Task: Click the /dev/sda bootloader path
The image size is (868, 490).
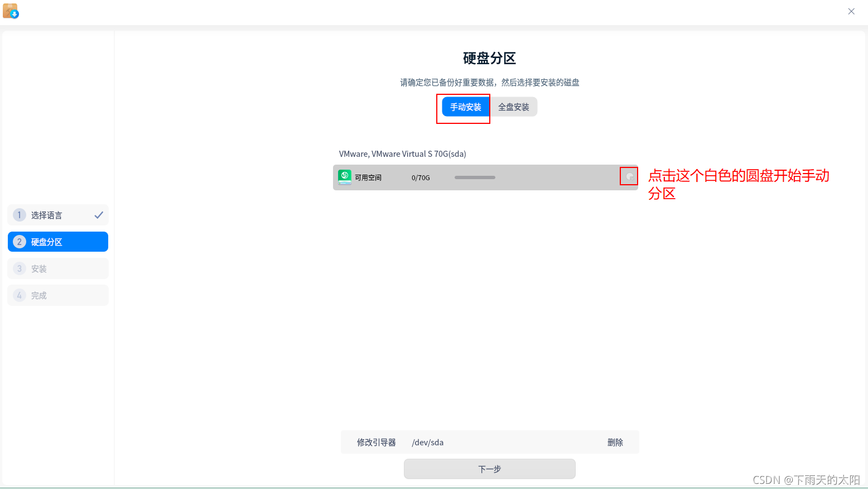Action: point(428,442)
